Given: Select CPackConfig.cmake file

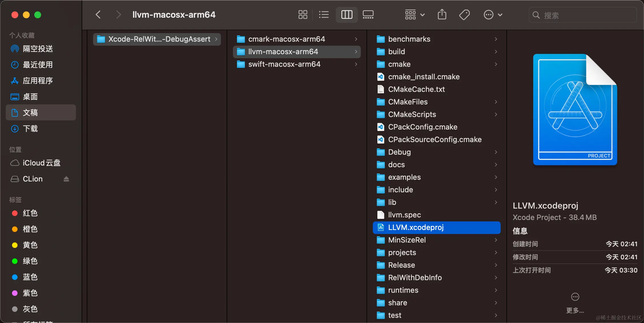Looking at the screenshot, I should pyautogui.click(x=437, y=127).
